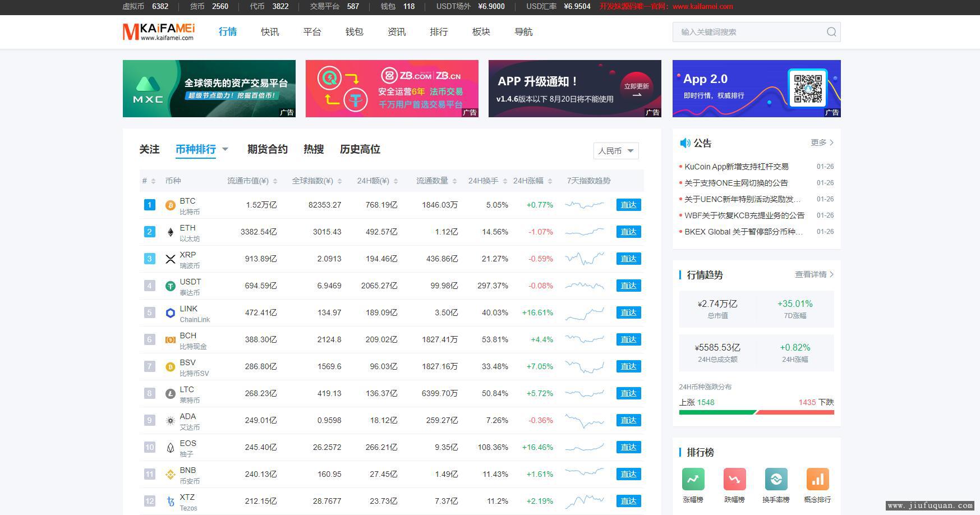The height and width of the screenshot is (515, 980).
Task: Click 直达 button for EOS row
Action: [x=628, y=447]
